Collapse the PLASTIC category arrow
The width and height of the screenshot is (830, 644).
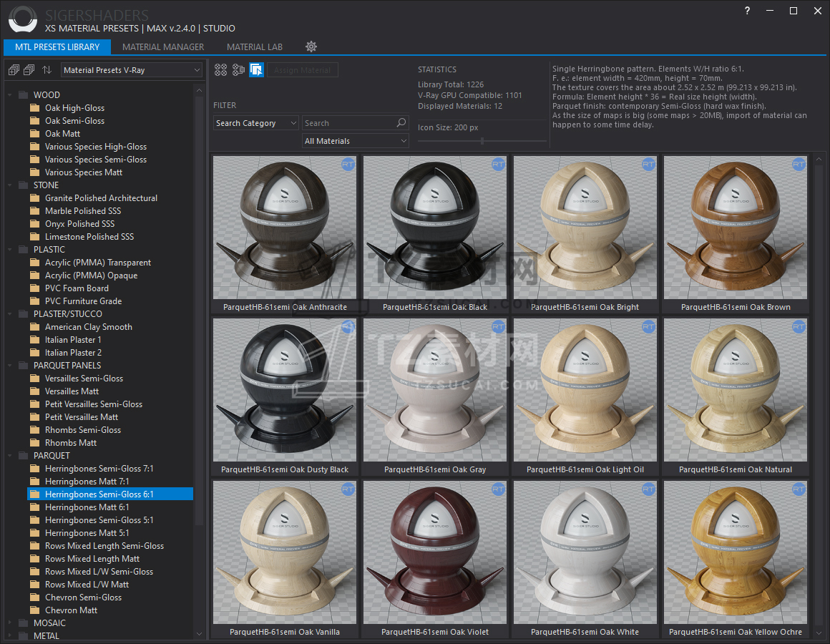(9, 250)
